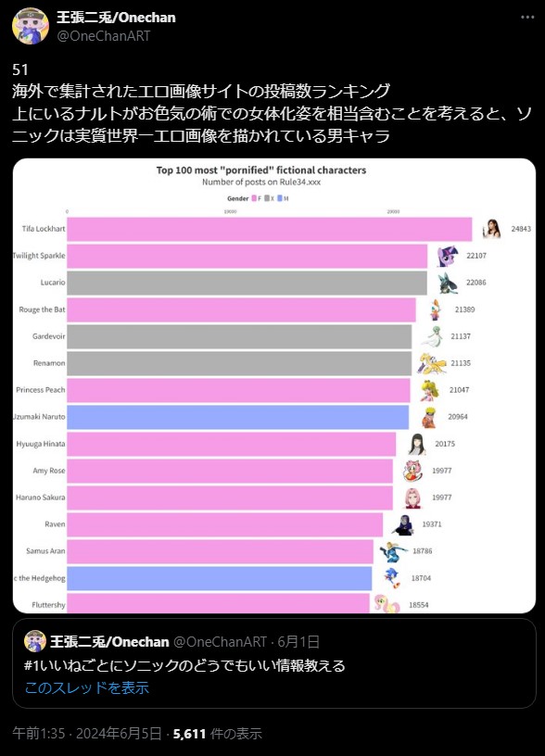The image size is (545, 756).
Task: Click the 6月1日 date on quoted tweet
Action: 298,642
